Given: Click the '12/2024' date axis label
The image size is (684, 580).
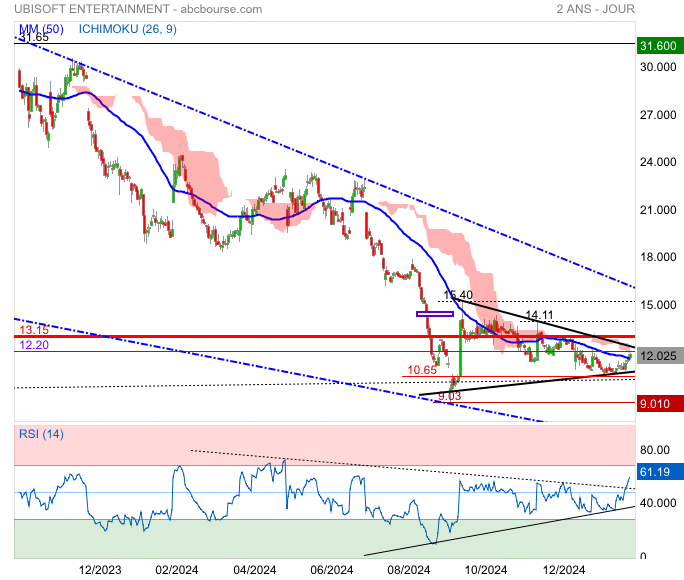Looking at the screenshot, I should pos(564,570).
